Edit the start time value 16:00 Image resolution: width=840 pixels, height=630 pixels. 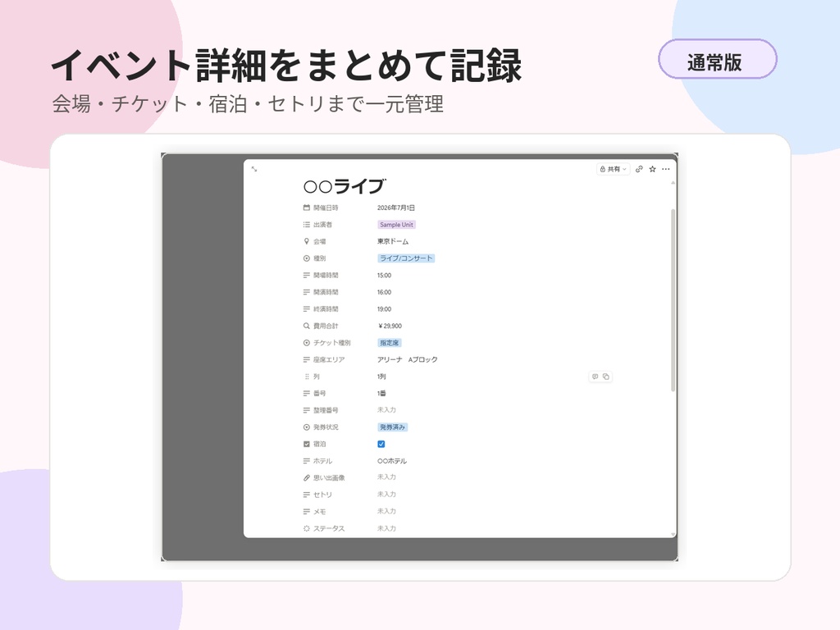[384, 292]
